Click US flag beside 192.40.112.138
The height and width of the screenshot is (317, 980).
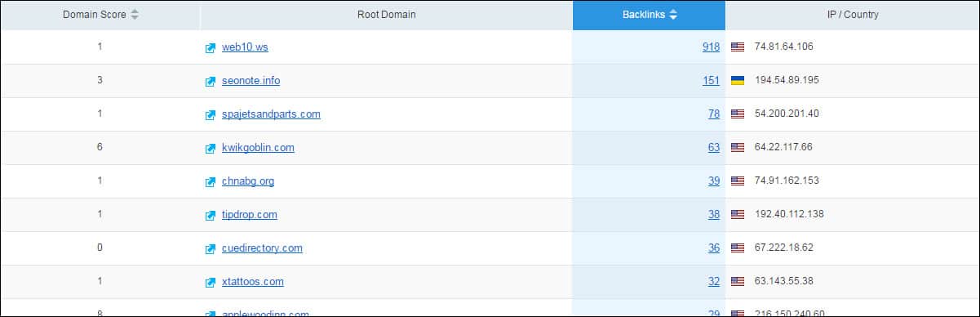pyautogui.click(x=738, y=214)
